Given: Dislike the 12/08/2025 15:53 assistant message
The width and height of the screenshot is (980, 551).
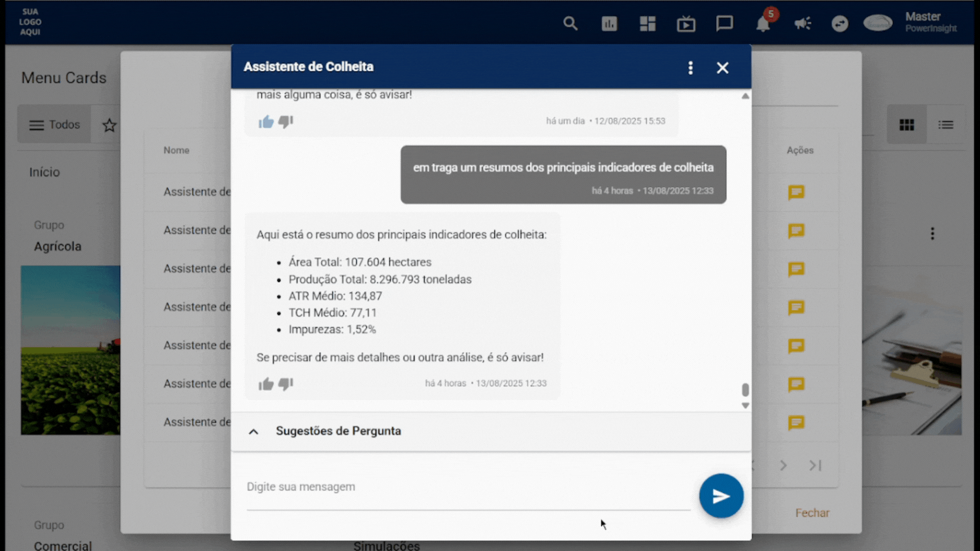Looking at the screenshot, I should tap(286, 121).
